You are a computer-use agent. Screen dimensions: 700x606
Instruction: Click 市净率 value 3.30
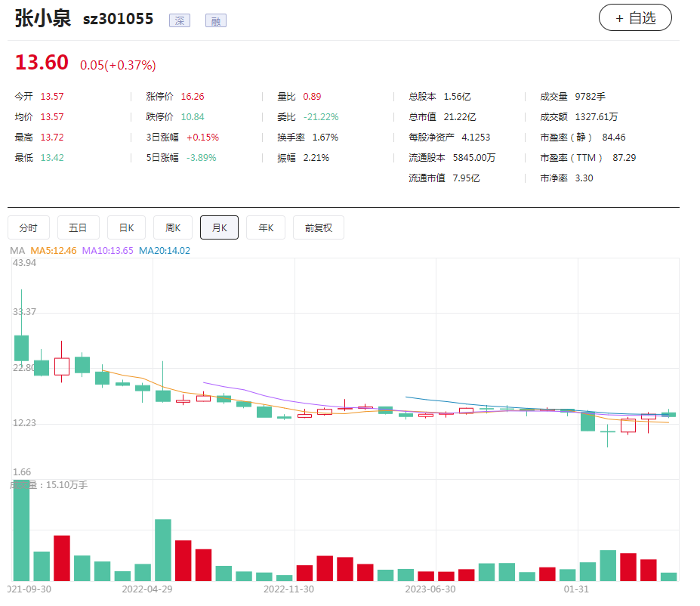click(x=584, y=178)
